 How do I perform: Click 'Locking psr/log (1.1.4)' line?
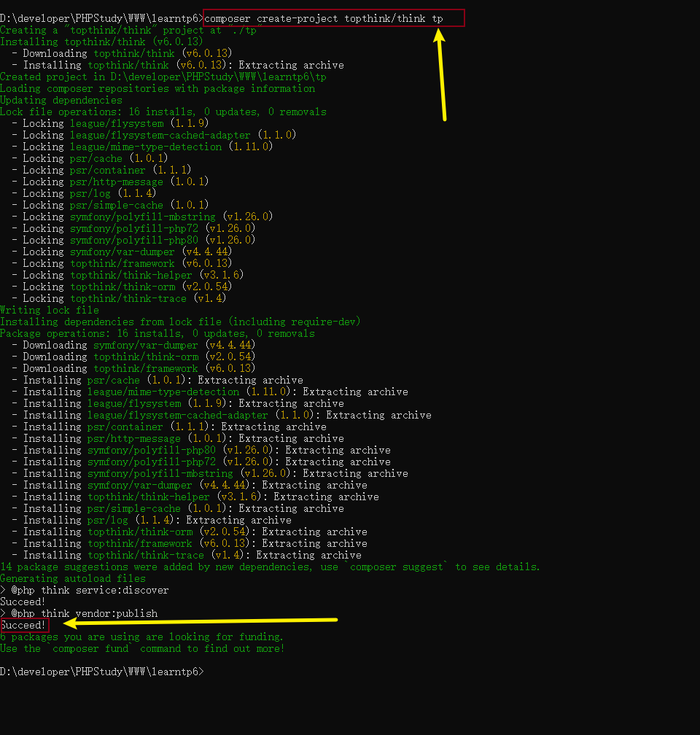[x=84, y=194]
